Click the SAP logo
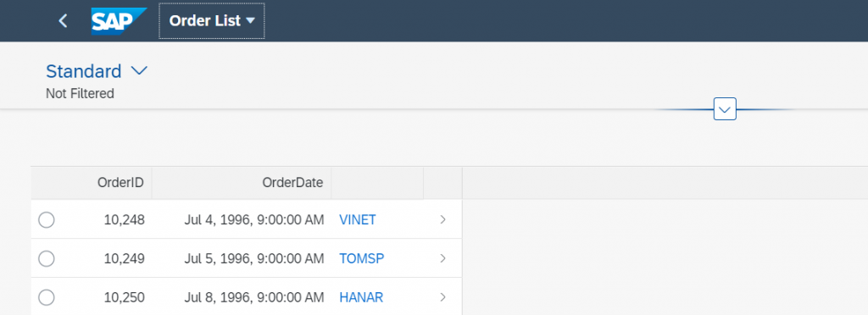The width and height of the screenshot is (868, 315). pos(119,21)
